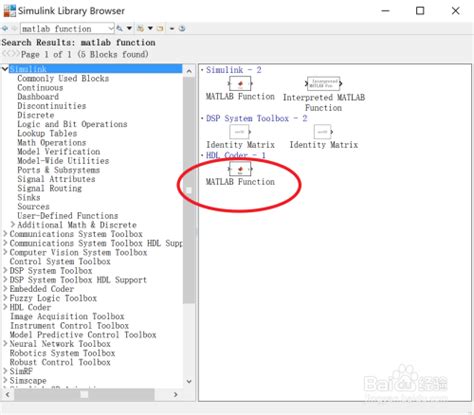474x415 pixels.
Task: Select Robust Control Toolbox in tree
Action: (x=60, y=362)
